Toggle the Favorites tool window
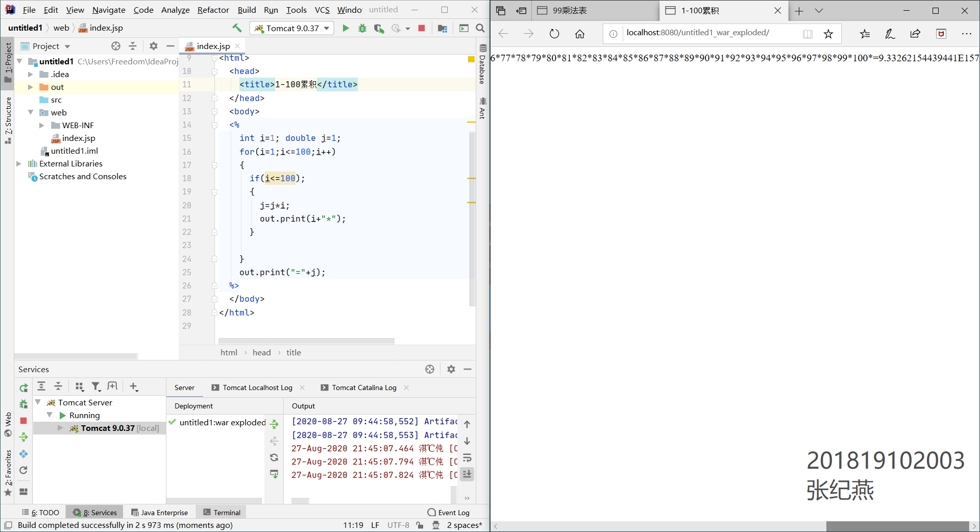Viewport: 980px width, 532px height. [x=8, y=472]
